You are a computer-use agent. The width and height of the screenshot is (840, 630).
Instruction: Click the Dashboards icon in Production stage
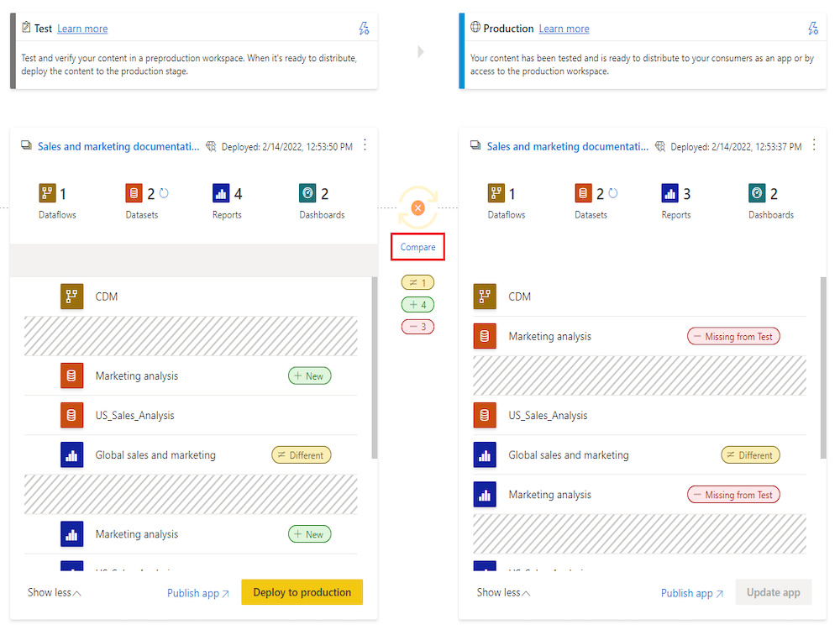click(x=757, y=193)
